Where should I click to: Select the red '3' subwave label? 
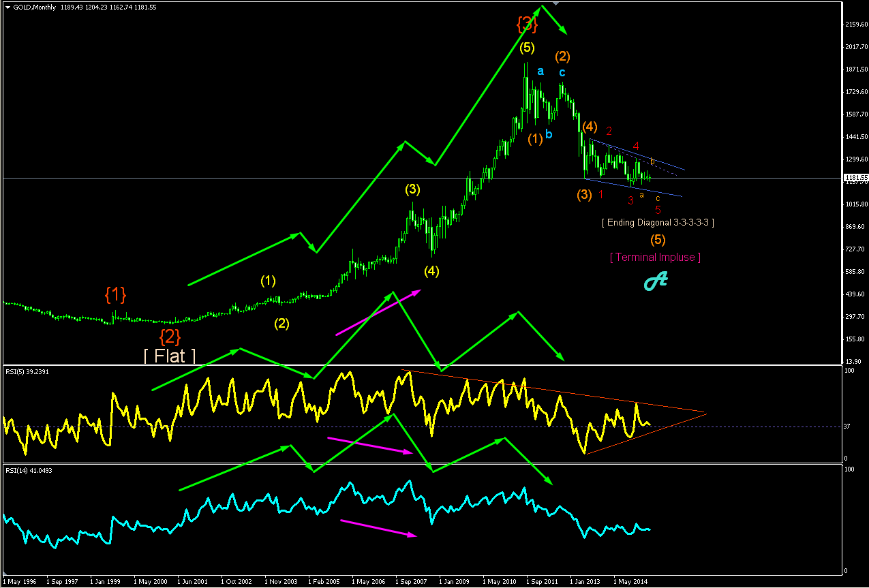[630, 200]
